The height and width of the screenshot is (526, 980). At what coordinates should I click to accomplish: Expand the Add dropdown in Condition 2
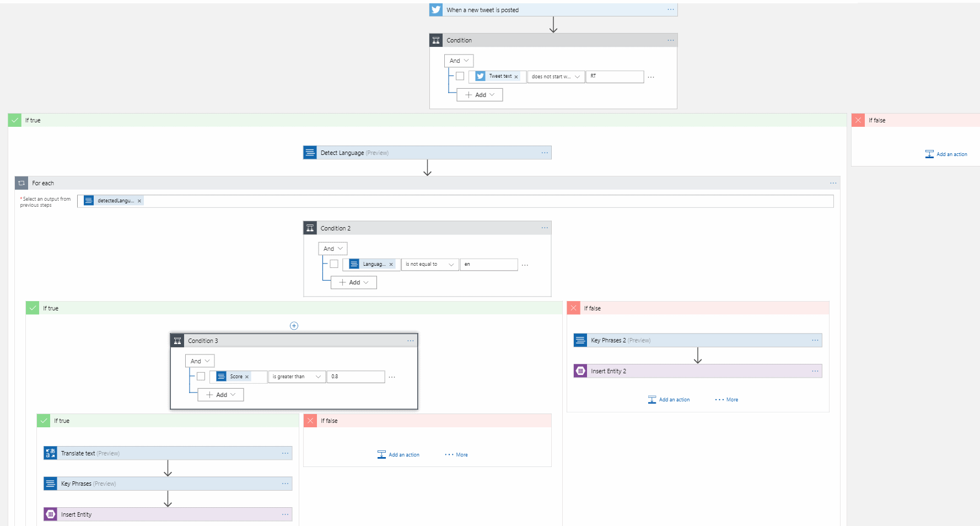[x=354, y=282]
